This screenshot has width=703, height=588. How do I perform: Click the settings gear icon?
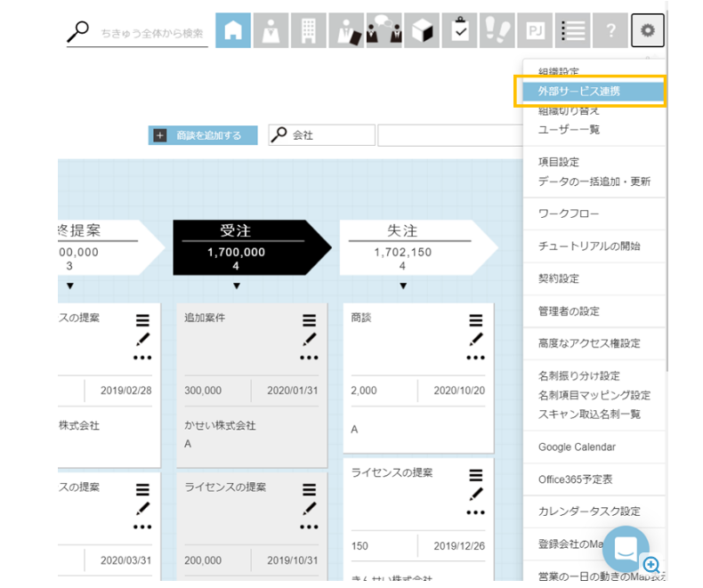[x=648, y=30]
